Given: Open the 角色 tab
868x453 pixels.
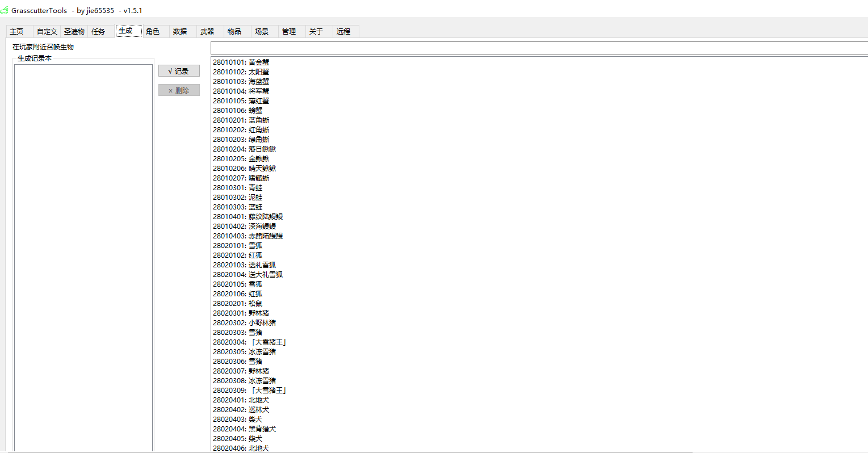Looking at the screenshot, I should 153,32.
